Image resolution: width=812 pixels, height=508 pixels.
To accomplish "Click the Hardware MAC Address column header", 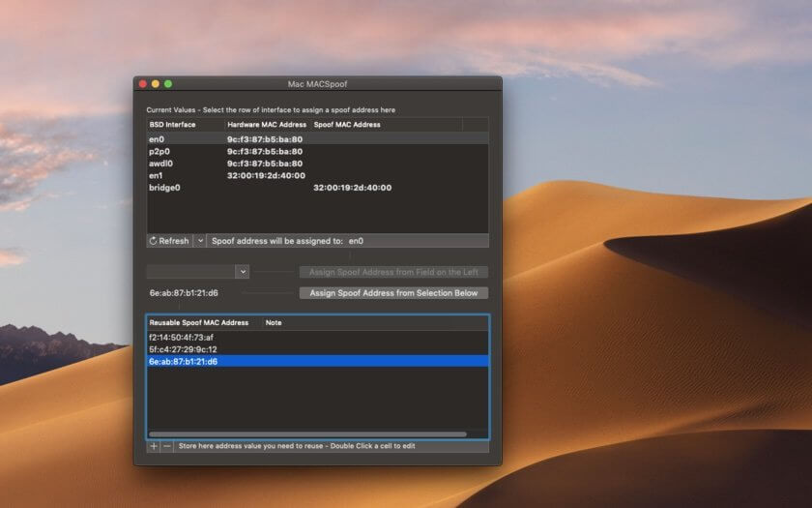I will click(267, 125).
